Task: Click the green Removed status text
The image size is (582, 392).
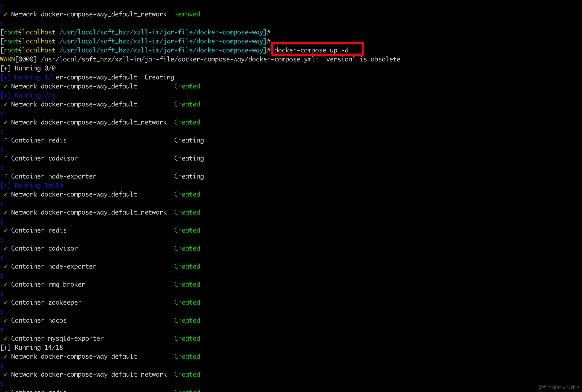Action: click(x=187, y=14)
